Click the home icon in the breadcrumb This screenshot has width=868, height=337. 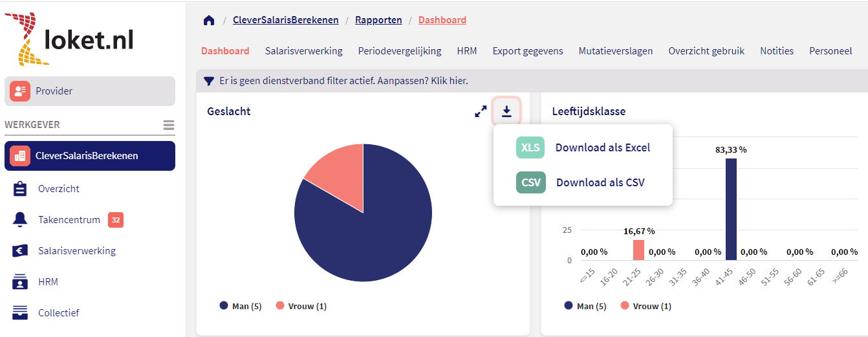208,20
